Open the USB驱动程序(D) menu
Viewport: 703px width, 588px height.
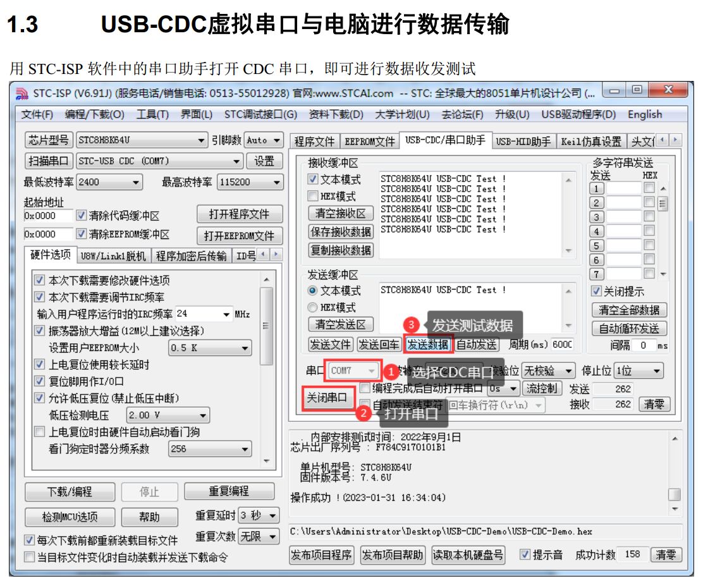tap(578, 115)
